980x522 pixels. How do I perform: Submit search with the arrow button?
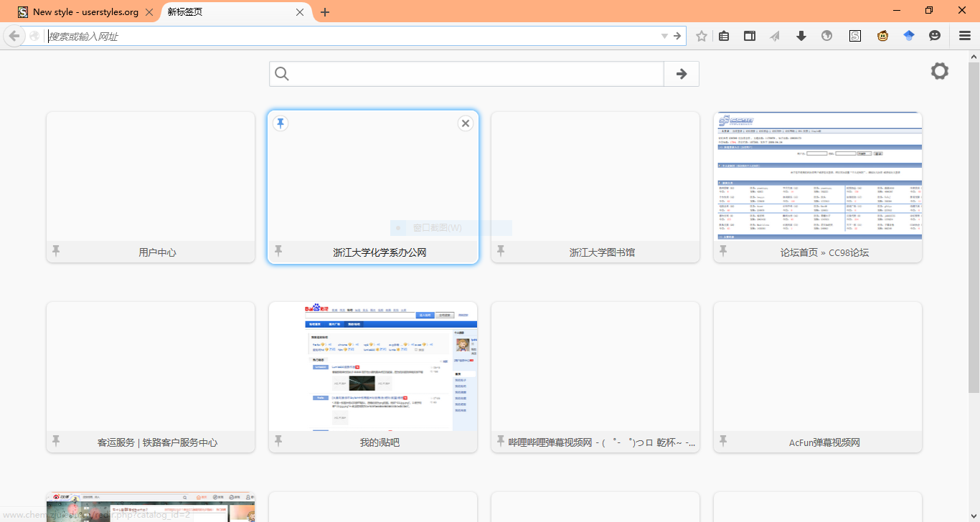tap(682, 74)
